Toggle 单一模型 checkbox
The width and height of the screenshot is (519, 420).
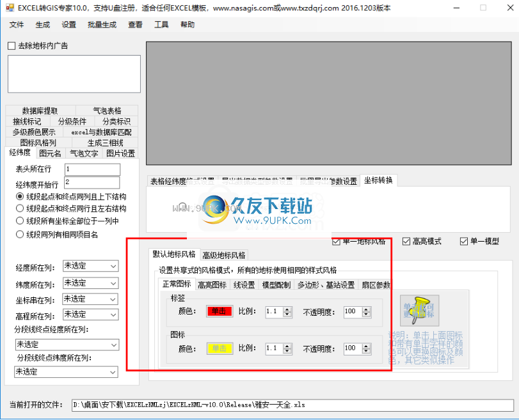pos(464,242)
